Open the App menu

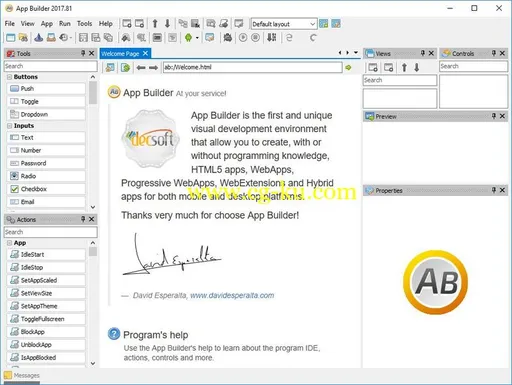tap(47, 24)
